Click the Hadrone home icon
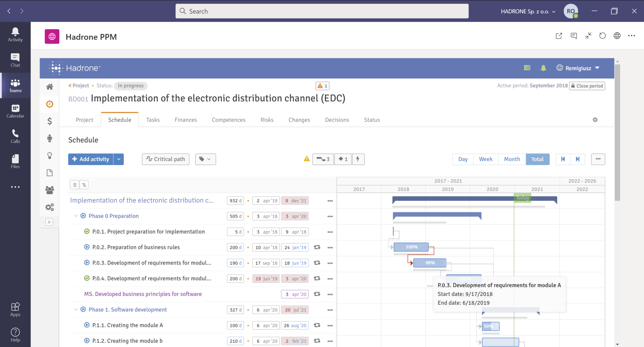 tap(50, 87)
